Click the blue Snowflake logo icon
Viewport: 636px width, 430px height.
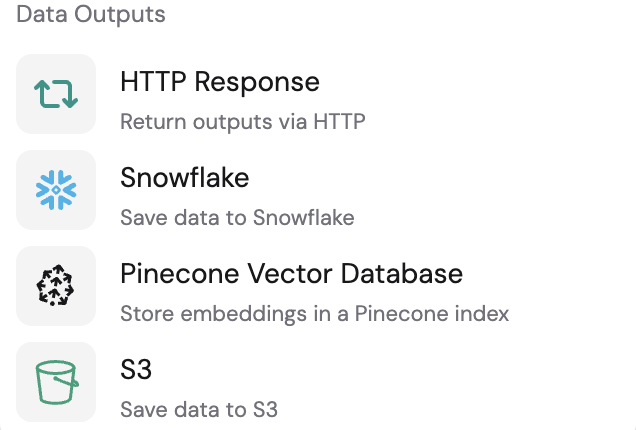point(56,190)
